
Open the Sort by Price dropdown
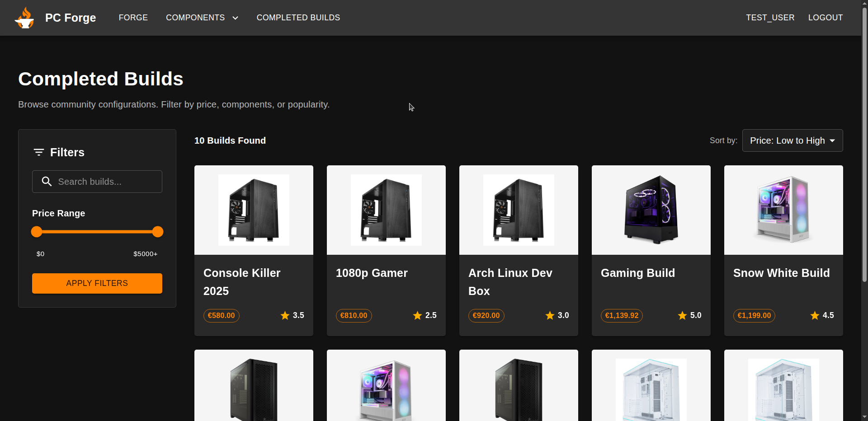click(792, 141)
